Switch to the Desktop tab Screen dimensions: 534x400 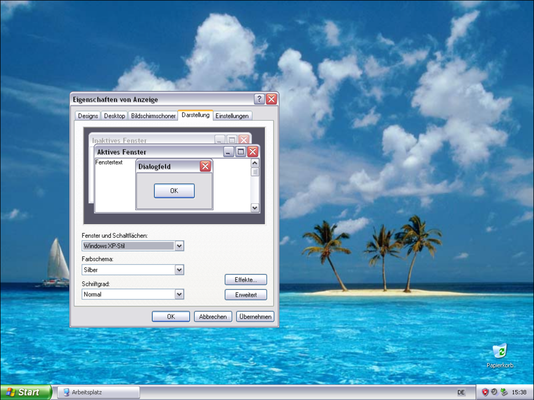click(114, 116)
